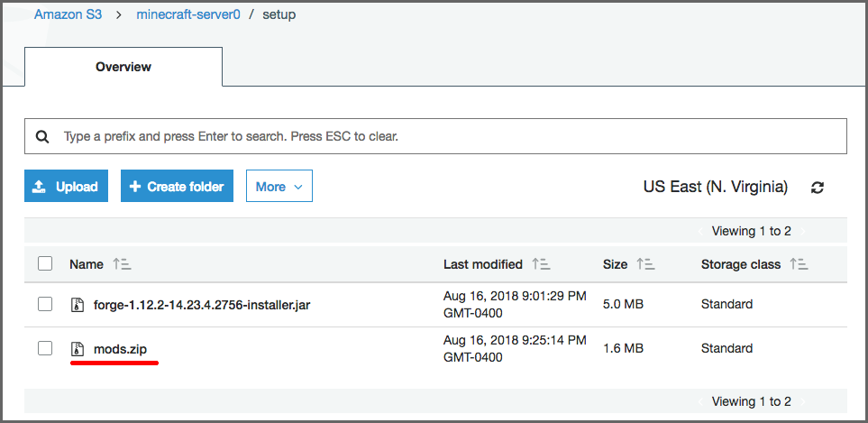
Task: Click Aug 16, 2018 9:25:14 PM date cell
Action: tap(515, 349)
